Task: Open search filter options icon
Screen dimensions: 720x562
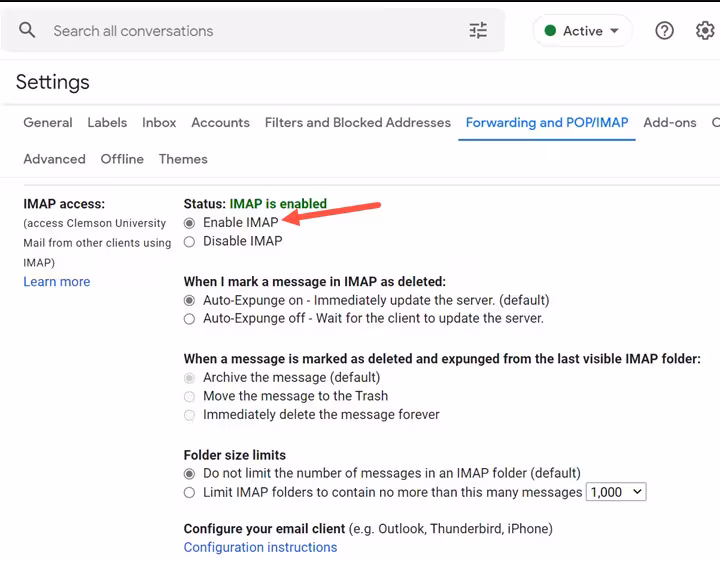Action: [x=478, y=31]
